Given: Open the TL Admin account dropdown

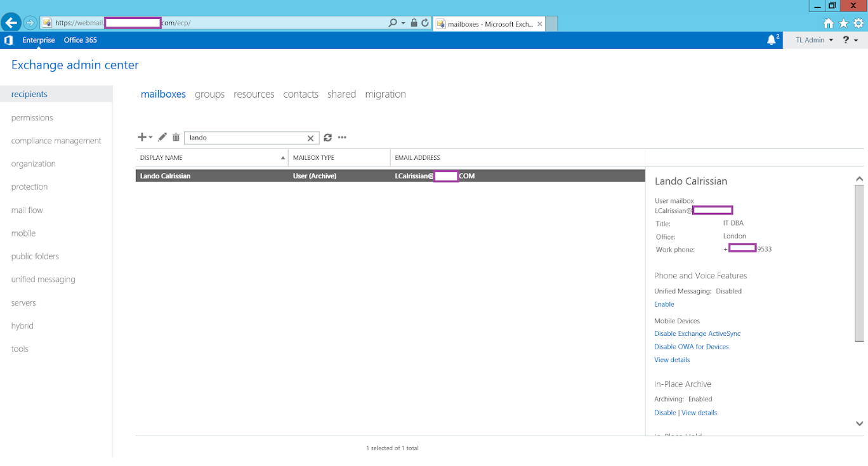Looking at the screenshot, I should pos(814,40).
